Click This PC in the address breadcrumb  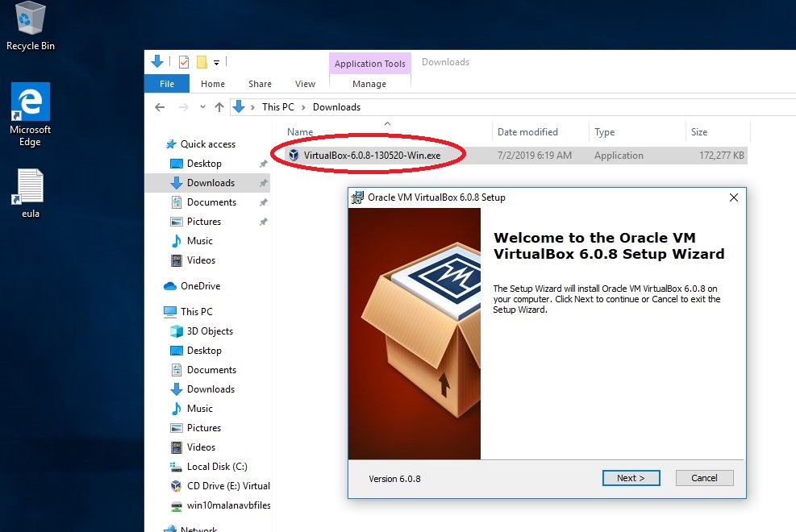pos(277,106)
